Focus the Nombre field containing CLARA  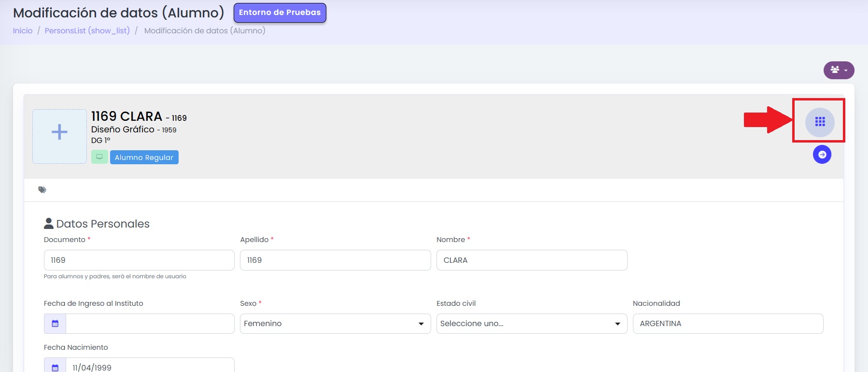[x=532, y=260]
